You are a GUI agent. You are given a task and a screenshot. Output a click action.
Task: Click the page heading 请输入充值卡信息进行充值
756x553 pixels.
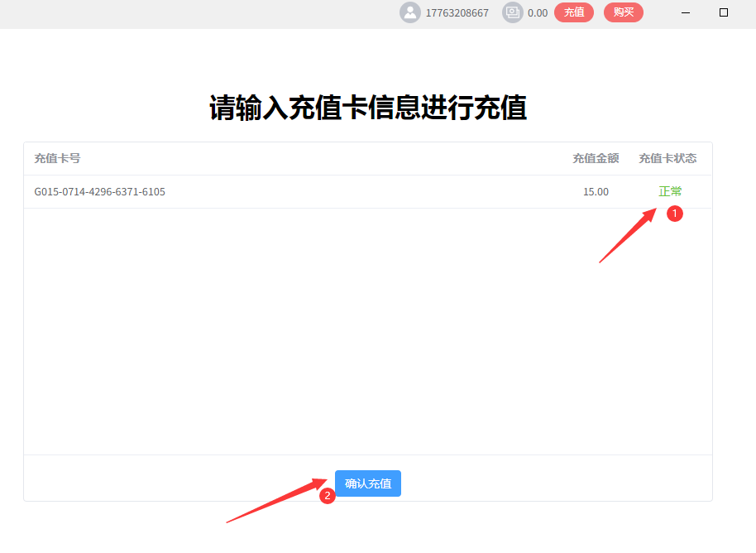coord(368,107)
